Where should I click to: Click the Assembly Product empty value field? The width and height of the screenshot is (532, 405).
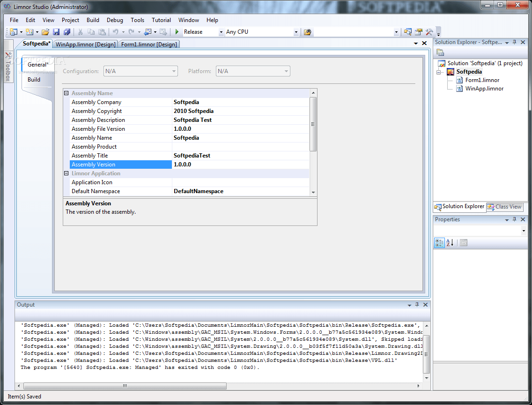point(241,147)
